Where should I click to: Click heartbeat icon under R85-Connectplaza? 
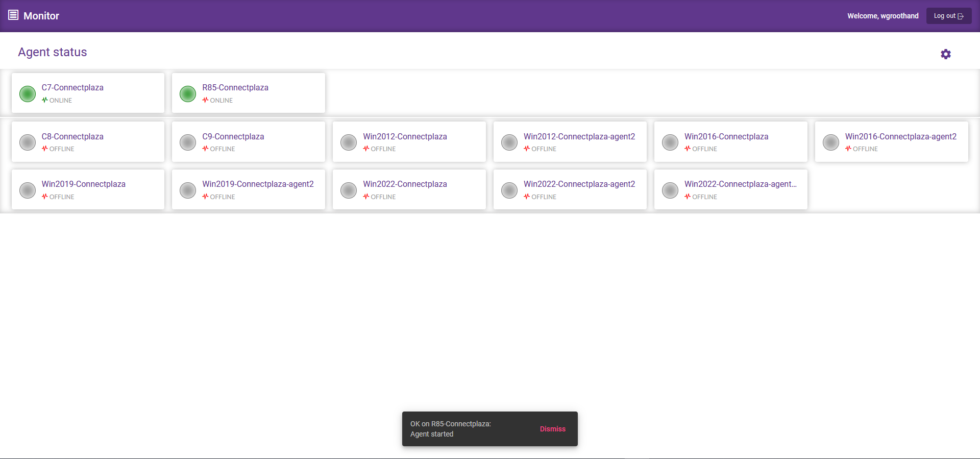(x=205, y=100)
